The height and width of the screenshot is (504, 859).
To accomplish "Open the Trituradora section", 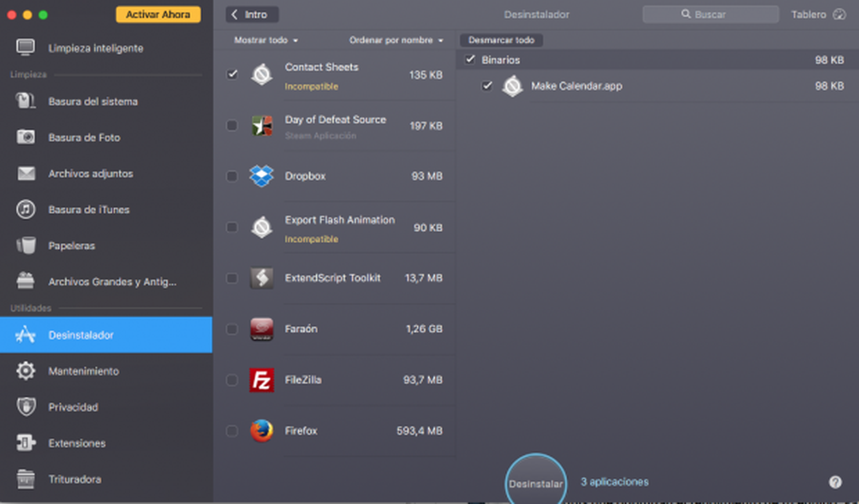I will point(106,479).
